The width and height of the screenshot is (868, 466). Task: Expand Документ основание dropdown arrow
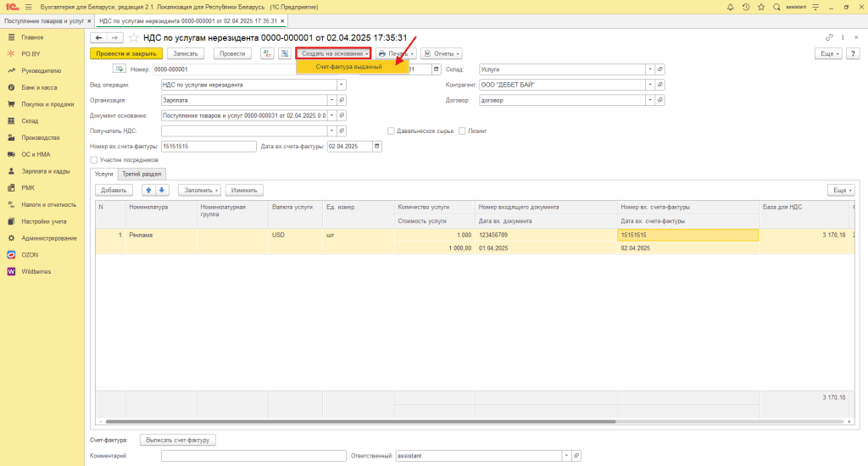coord(332,116)
